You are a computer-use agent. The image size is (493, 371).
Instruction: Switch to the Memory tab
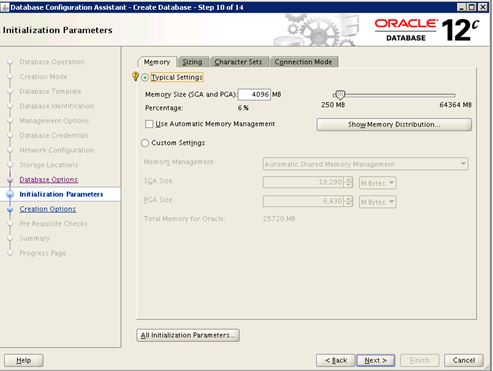coord(157,62)
